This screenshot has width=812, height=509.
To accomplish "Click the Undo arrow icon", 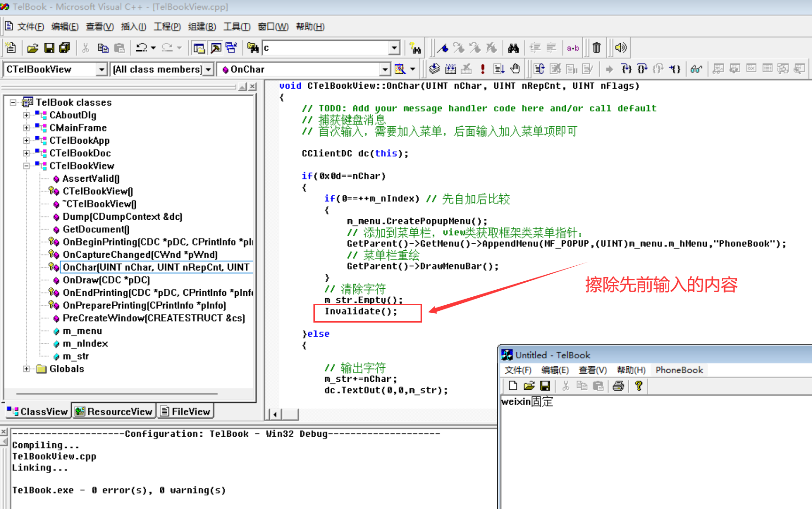I will point(141,47).
